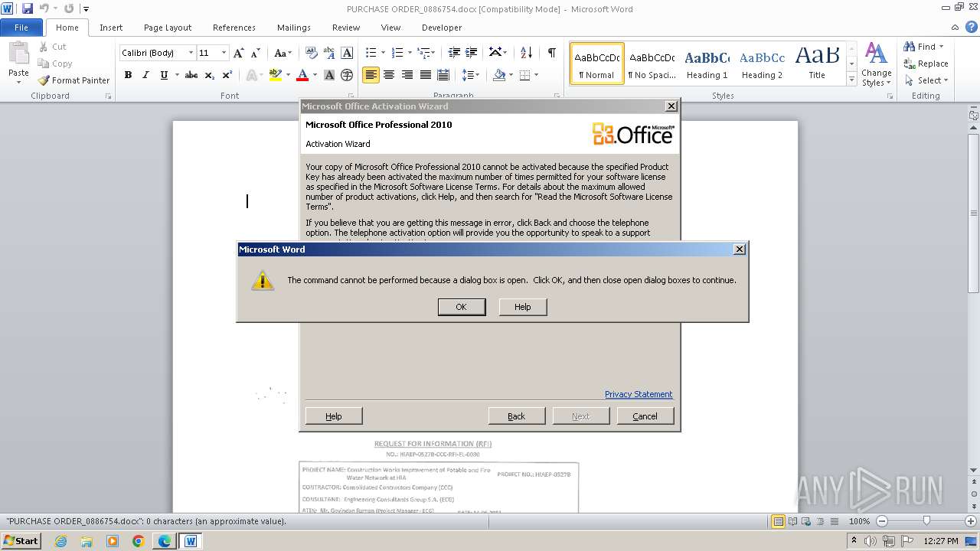This screenshot has width=980, height=551.
Task: Click Center alignment icon
Action: 389,75
